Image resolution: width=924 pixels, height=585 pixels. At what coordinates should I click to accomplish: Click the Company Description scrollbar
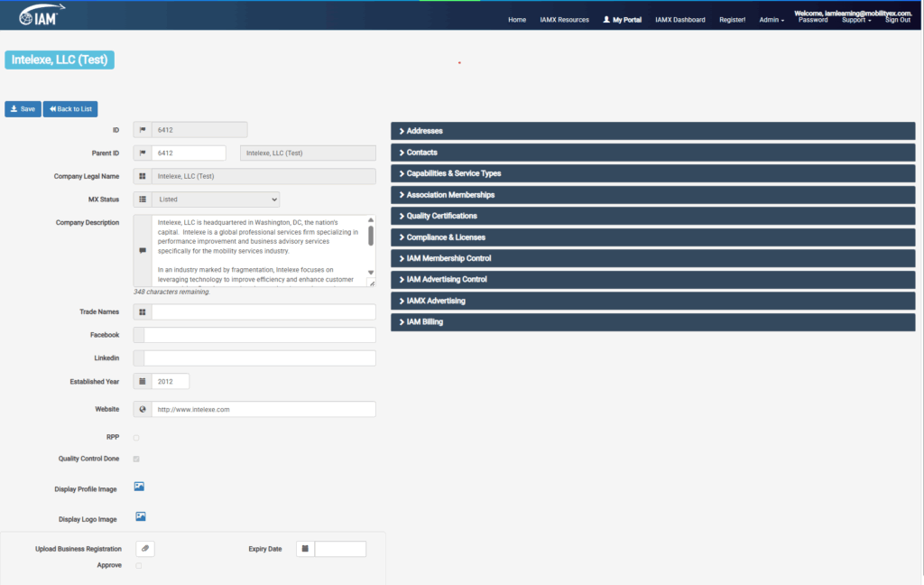[x=371, y=236]
